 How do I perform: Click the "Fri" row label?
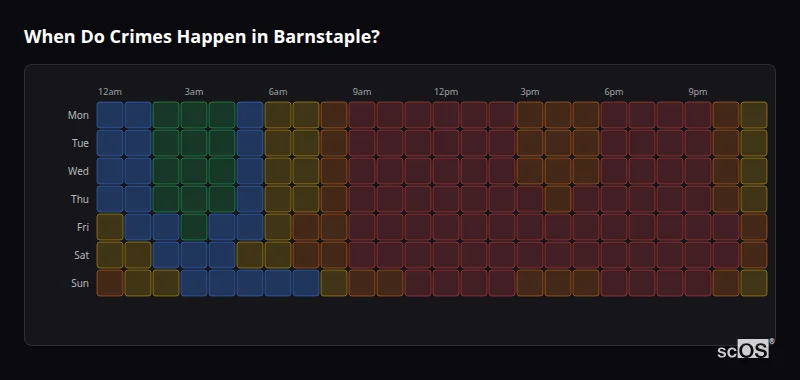83,227
